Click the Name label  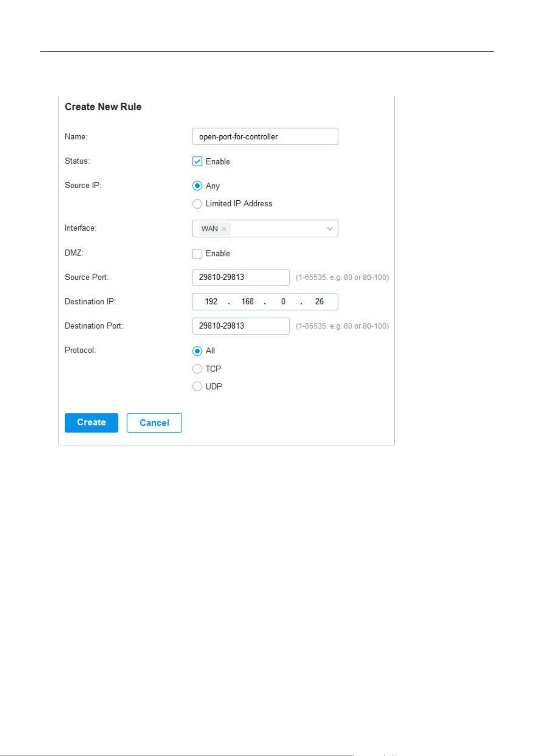coord(76,136)
